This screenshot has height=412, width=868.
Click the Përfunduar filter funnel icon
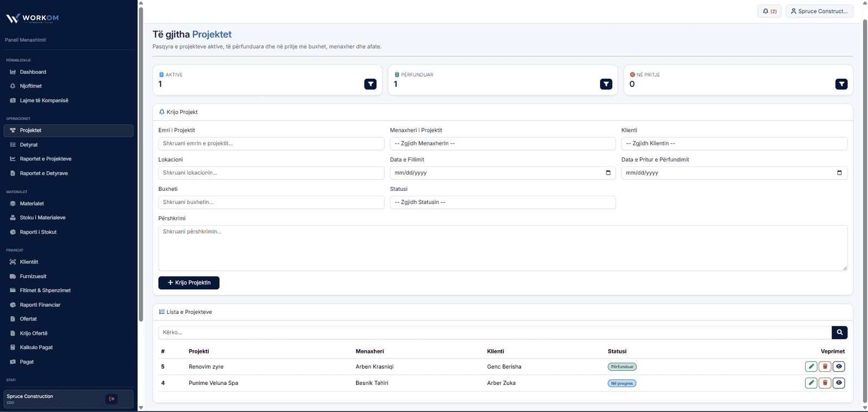(606, 84)
